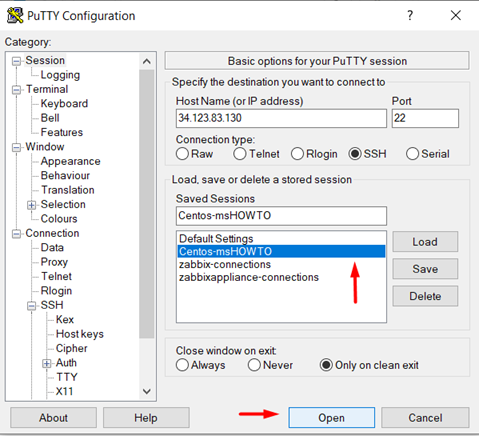This screenshot has width=479, height=436.
Task: Click the Delete session button
Action: (425, 296)
